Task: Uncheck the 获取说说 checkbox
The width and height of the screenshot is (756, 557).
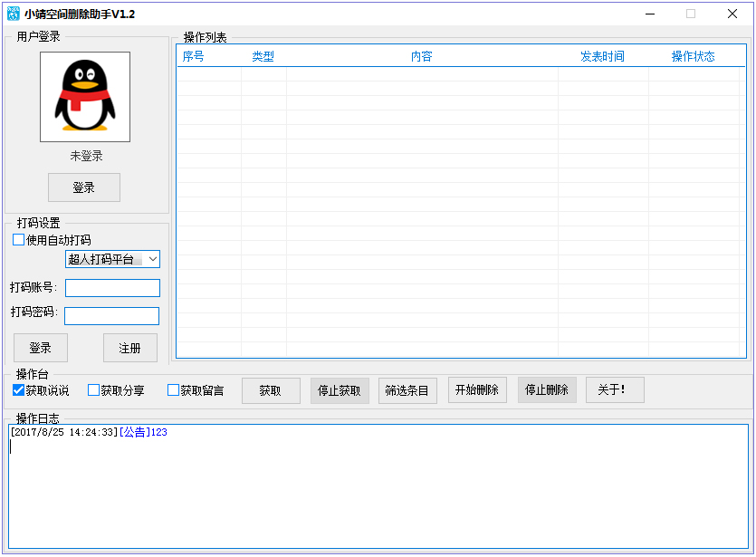Action: pos(19,390)
